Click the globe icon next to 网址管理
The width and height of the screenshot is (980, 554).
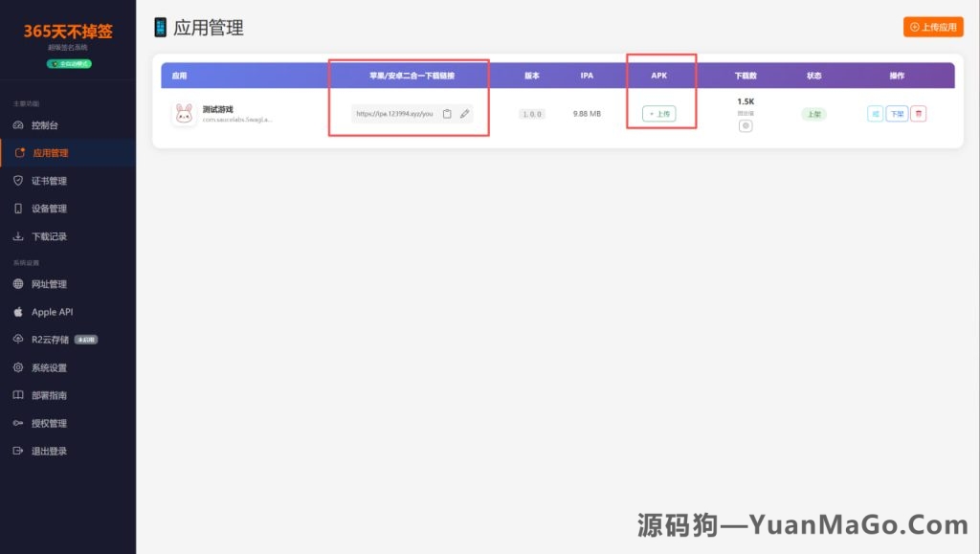click(18, 283)
